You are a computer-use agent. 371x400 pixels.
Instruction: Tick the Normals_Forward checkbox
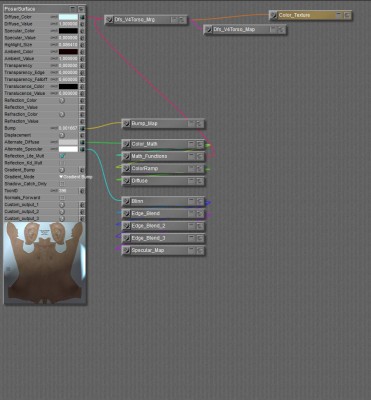pyautogui.click(x=62, y=198)
